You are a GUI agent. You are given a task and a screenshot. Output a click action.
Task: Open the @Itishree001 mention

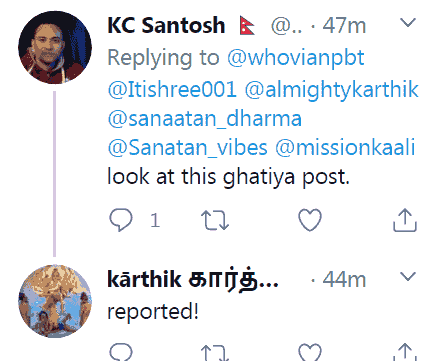(172, 89)
